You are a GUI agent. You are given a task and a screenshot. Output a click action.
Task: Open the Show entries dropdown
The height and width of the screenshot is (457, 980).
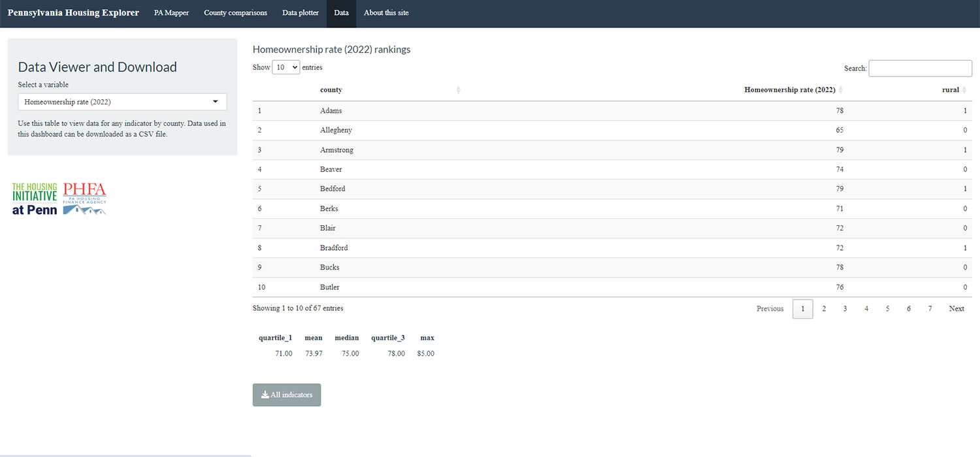tap(285, 67)
